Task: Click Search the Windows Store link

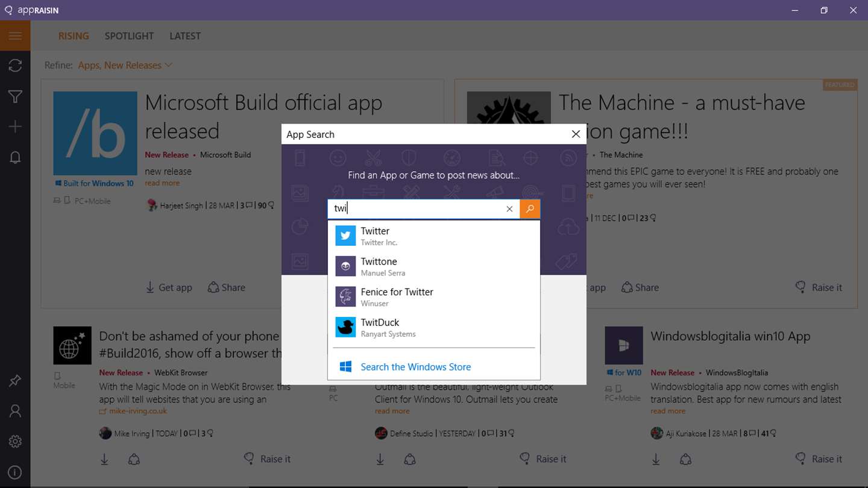Action: tap(415, 367)
